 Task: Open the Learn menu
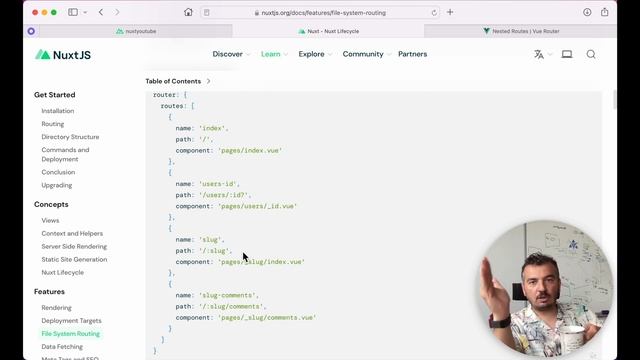click(x=274, y=54)
